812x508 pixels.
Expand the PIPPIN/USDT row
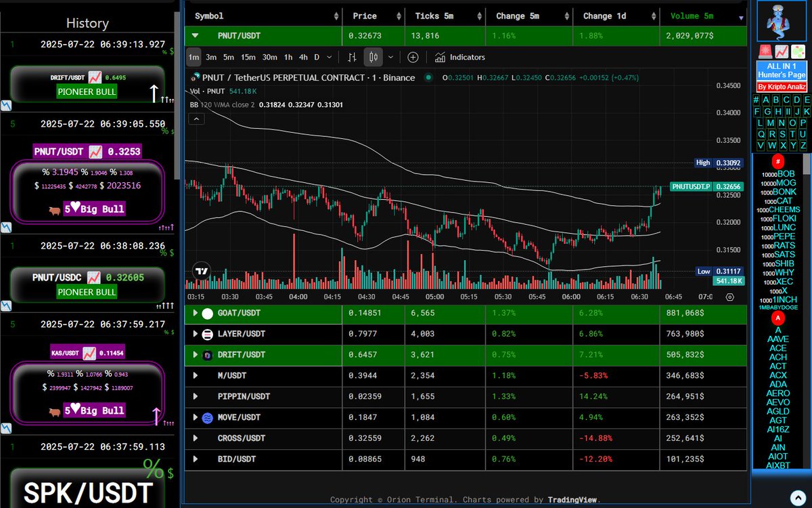196,396
